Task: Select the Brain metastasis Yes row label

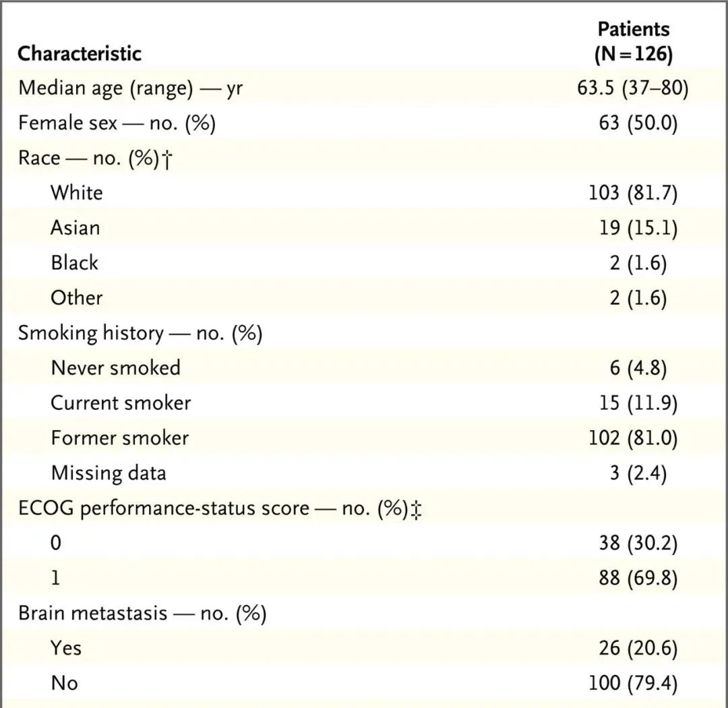Action: [x=66, y=648]
